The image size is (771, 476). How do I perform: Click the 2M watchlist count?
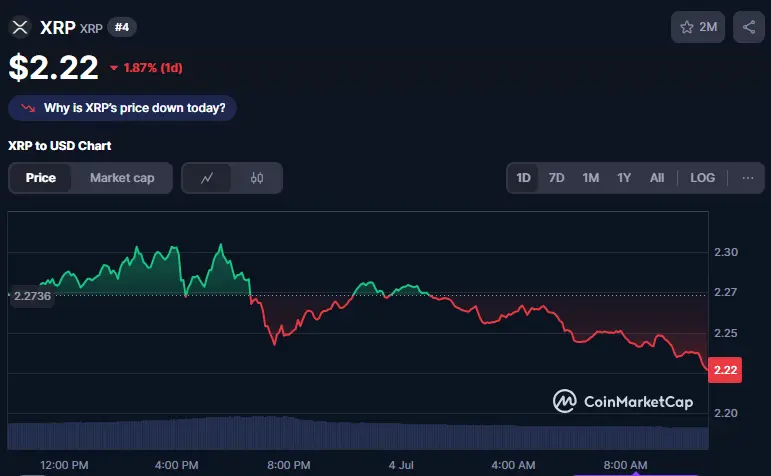(x=708, y=27)
